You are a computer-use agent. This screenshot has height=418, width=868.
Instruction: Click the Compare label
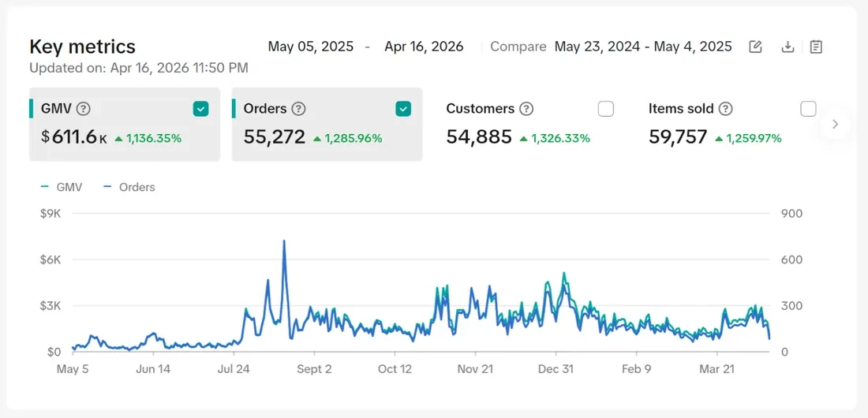518,47
